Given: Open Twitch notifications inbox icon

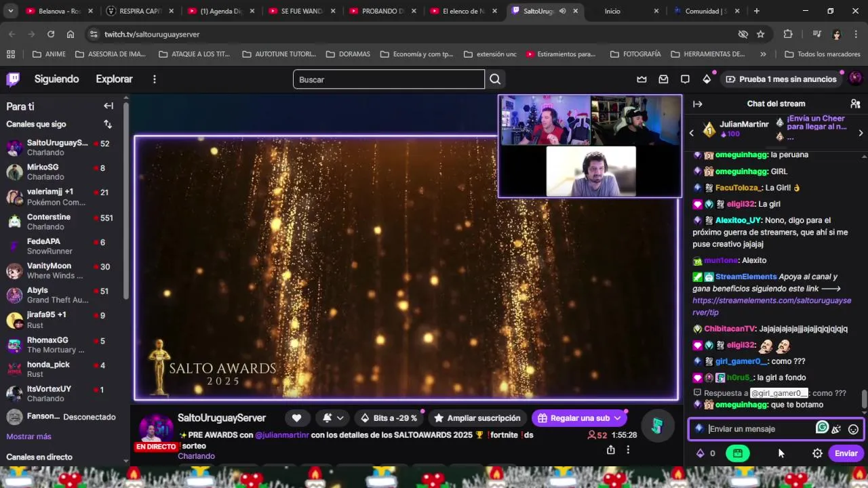Looking at the screenshot, I should [x=663, y=79].
